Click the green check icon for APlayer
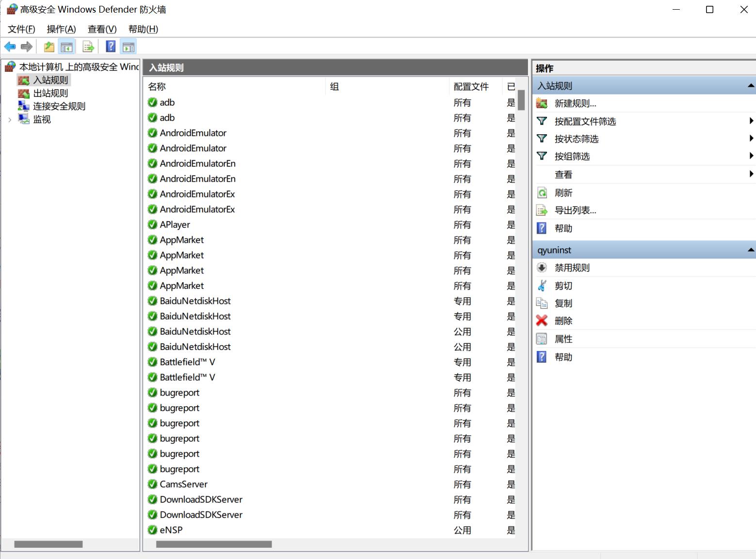 153,224
